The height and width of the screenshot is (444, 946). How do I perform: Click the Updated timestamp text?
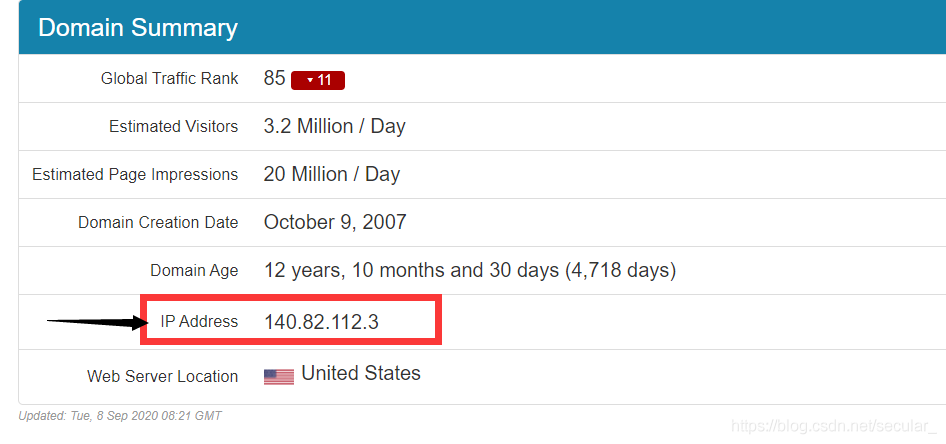pyautogui.click(x=120, y=416)
